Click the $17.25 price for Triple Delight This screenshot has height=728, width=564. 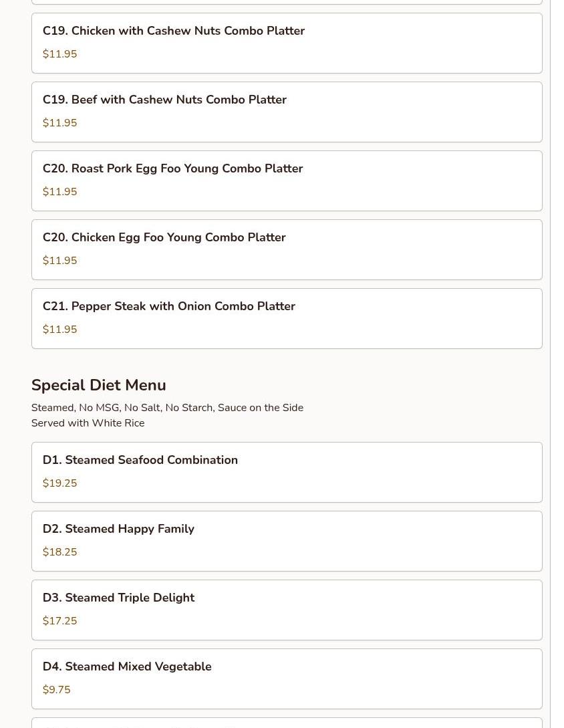point(59,621)
